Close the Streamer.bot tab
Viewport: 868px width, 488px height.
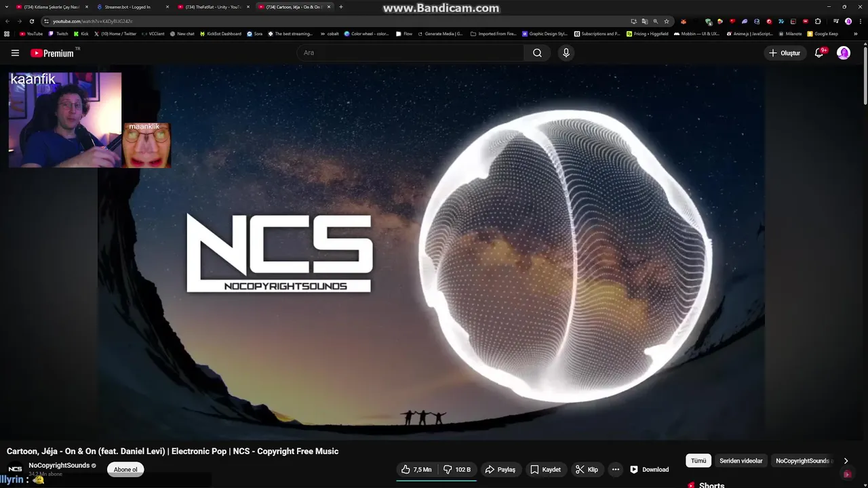pyautogui.click(x=167, y=7)
